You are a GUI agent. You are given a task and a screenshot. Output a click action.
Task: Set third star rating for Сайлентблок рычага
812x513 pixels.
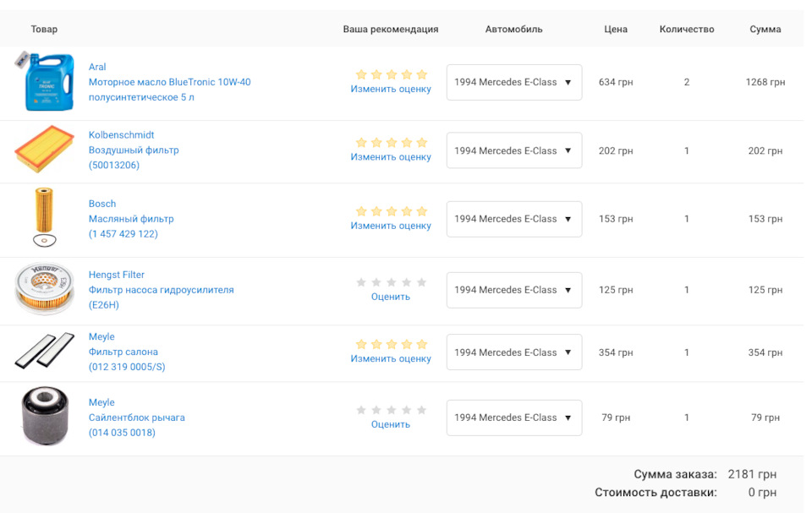coord(392,410)
